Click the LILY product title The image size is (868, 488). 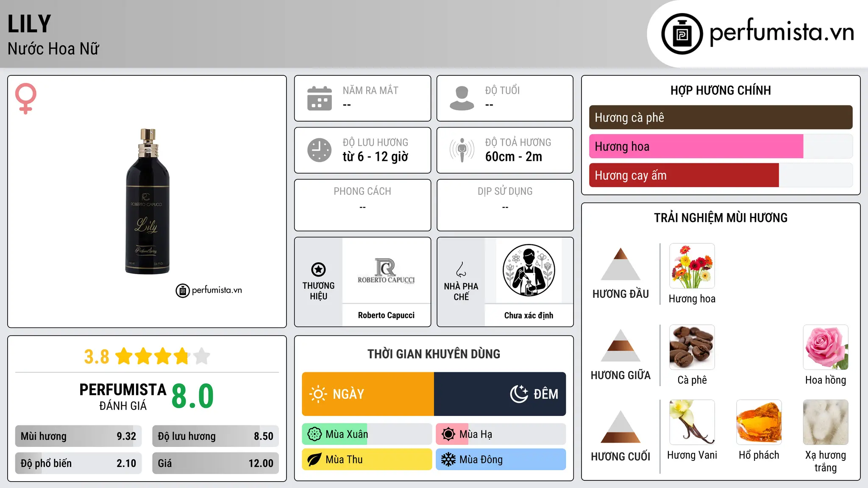tap(29, 24)
